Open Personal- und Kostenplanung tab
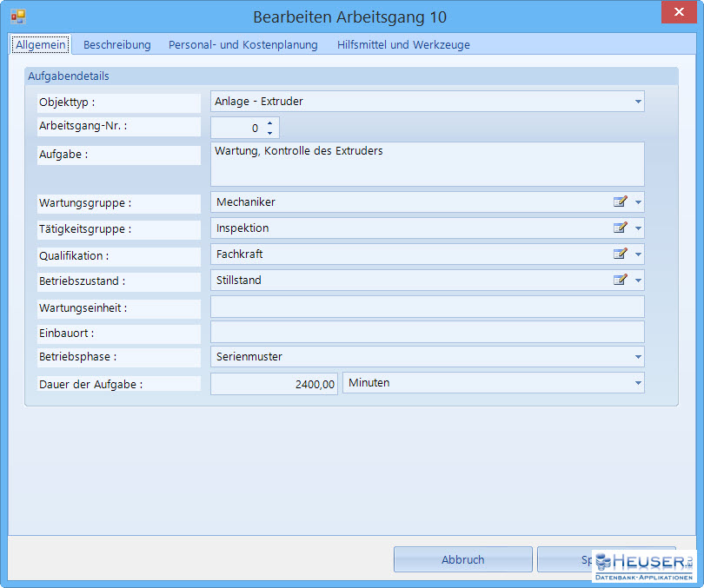704x588 pixels. (242, 45)
